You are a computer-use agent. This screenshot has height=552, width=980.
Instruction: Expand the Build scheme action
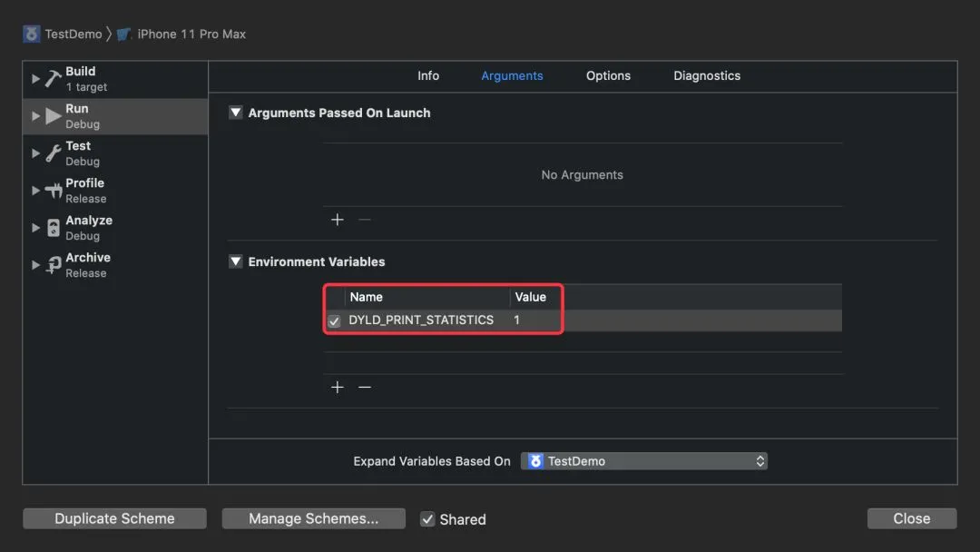[x=35, y=79]
